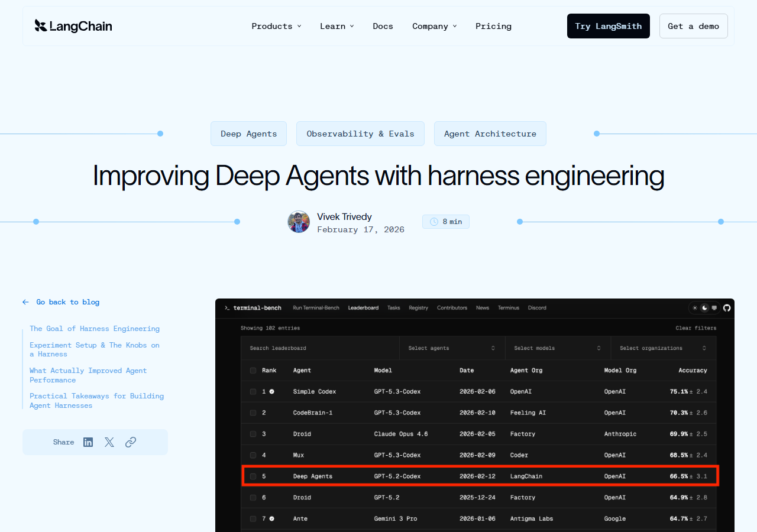The height and width of the screenshot is (532, 757).
Task: Click the article title heading
Action: (378, 176)
